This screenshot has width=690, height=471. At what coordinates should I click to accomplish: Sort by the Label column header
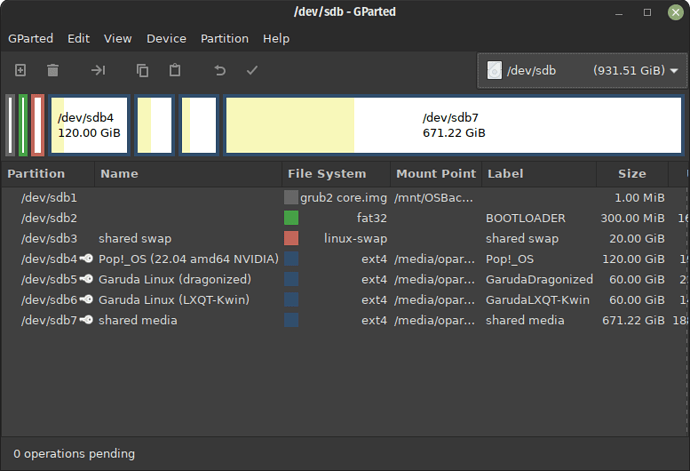tap(539, 174)
